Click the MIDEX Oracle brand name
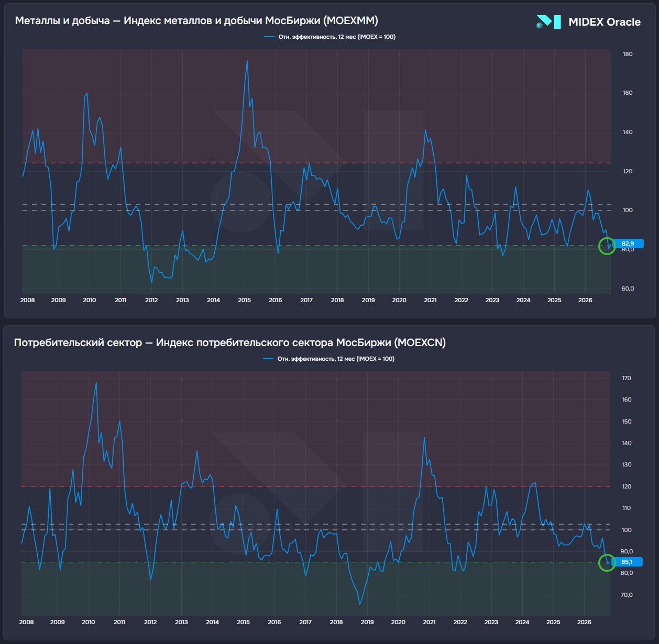 click(605, 22)
